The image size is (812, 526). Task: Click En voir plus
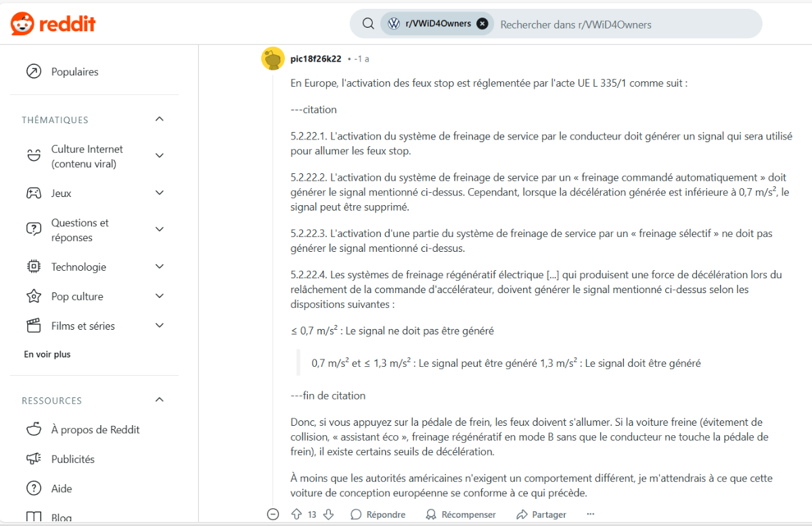click(x=47, y=354)
